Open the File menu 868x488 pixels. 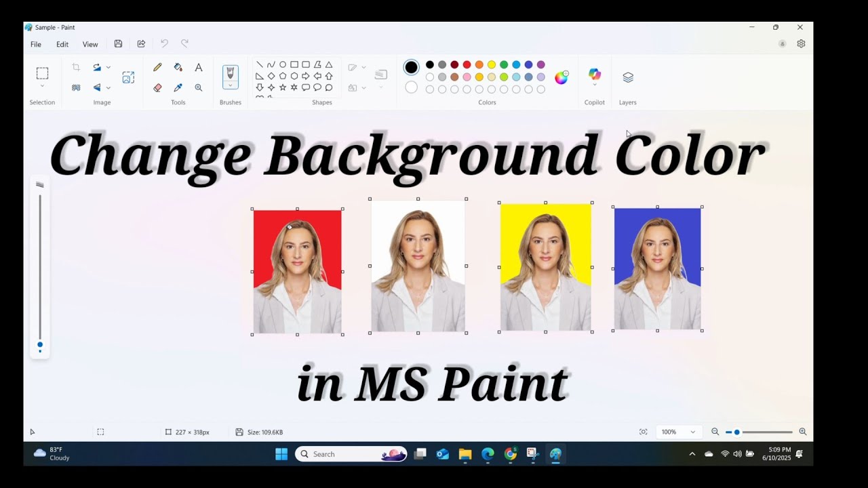pos(36,44)
